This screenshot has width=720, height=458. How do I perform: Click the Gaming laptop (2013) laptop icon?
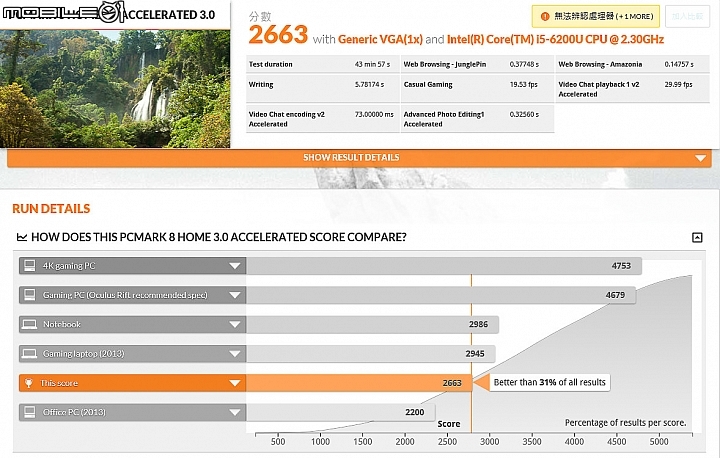point(30,354)
